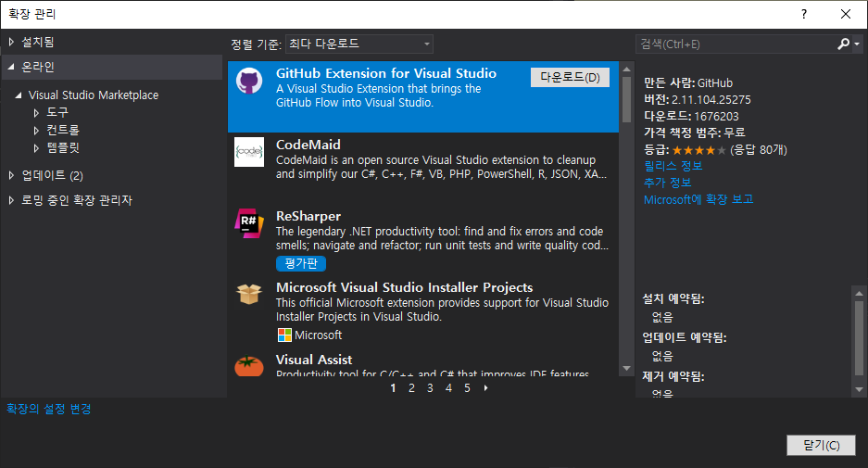This screenshot has width=868, height=468.
Task: Click the 다운로드(D) button
Action: click(x=571, y=78)
